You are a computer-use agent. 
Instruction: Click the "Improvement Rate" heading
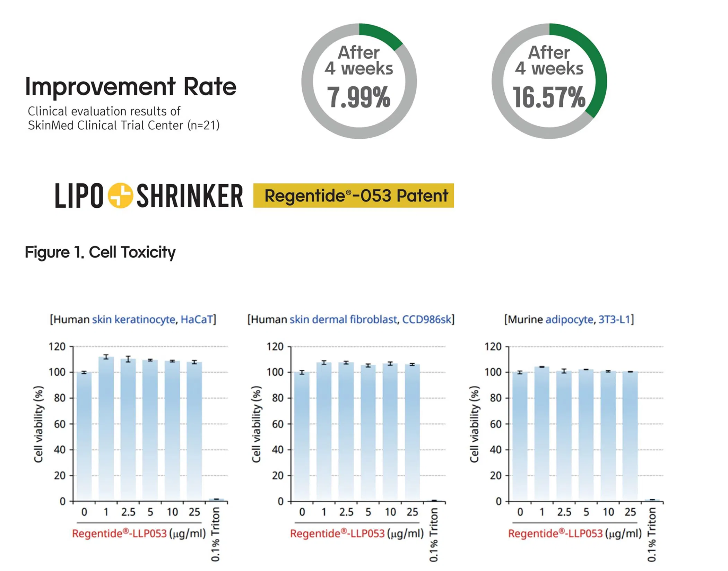point(131,86)
